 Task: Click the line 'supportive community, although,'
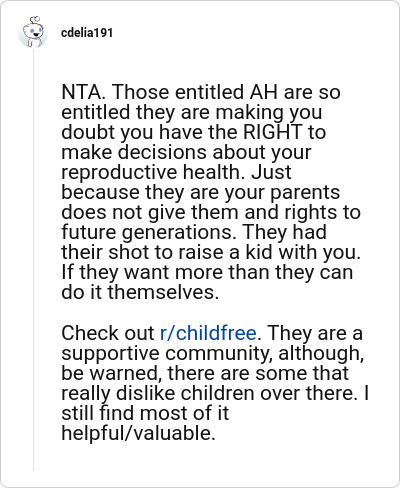213,354
